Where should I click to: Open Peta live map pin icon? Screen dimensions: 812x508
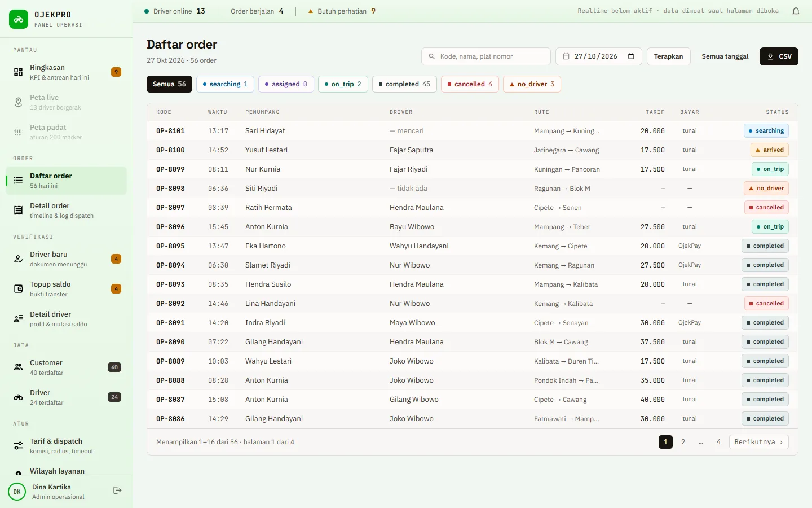19,102
